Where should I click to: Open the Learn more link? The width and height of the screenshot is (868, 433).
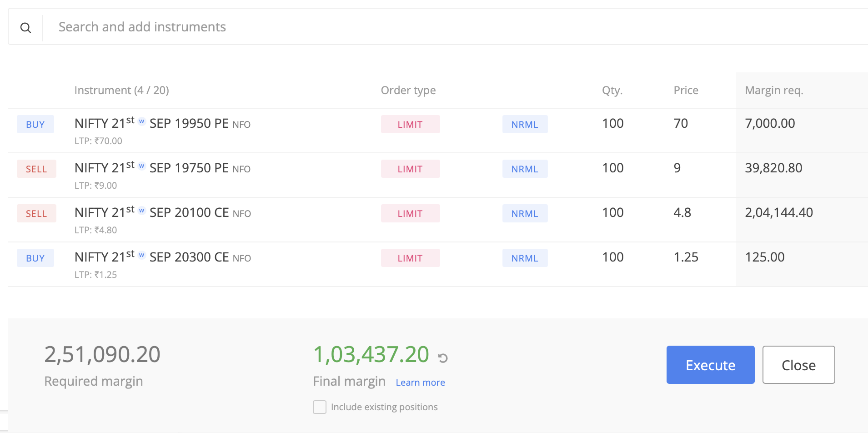(420, 383)
